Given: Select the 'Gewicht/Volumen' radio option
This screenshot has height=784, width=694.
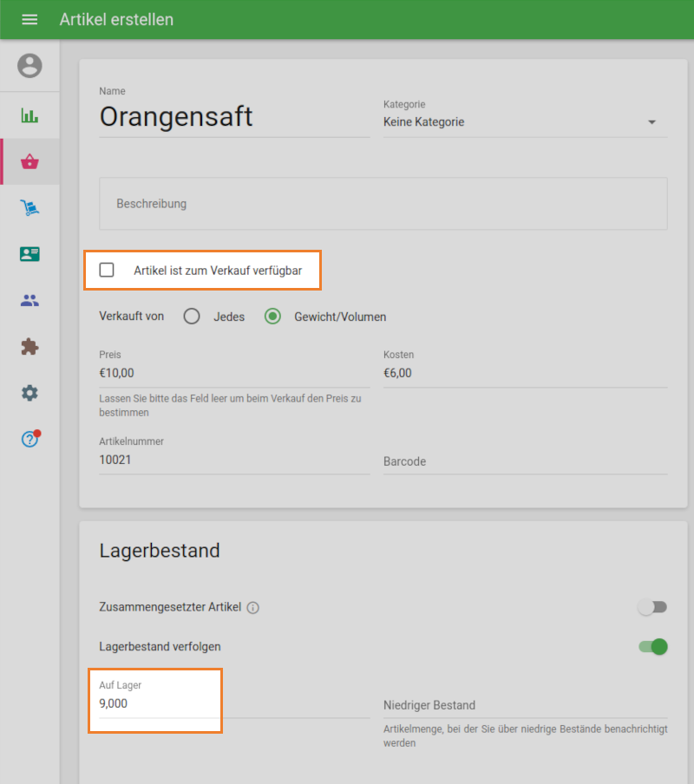Looking at the screenshot, I should click(273, 317).
